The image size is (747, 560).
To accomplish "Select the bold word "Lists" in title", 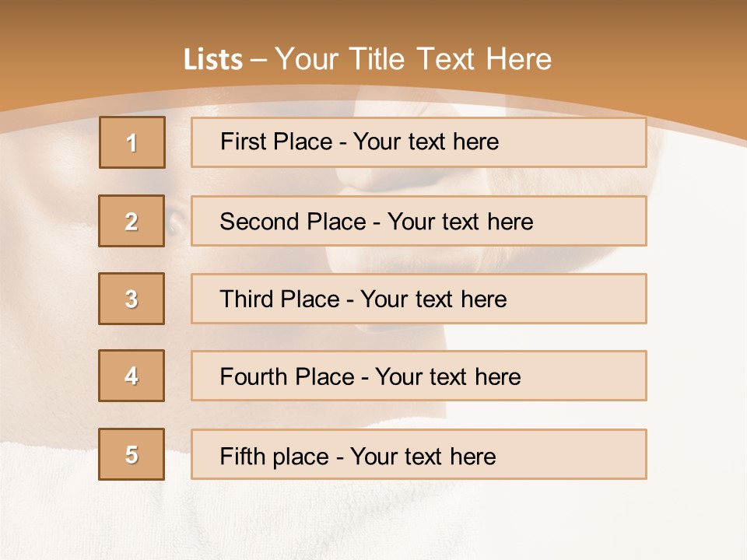I will tap(213, 60).
